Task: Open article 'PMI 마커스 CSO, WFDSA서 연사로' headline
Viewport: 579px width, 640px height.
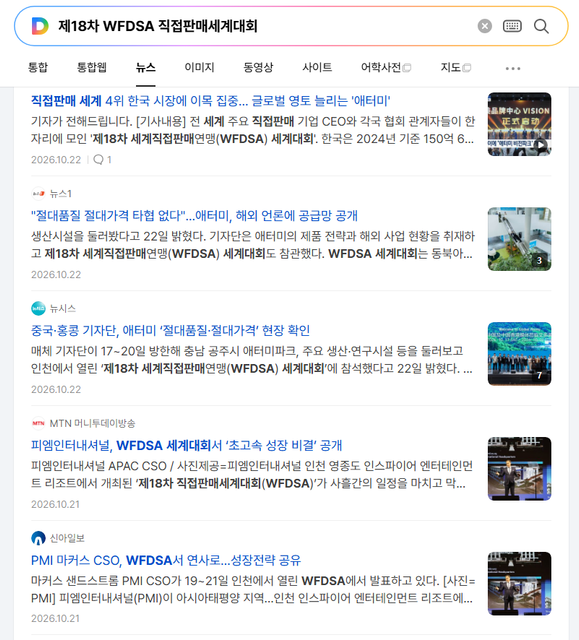Action: (166, 560)
